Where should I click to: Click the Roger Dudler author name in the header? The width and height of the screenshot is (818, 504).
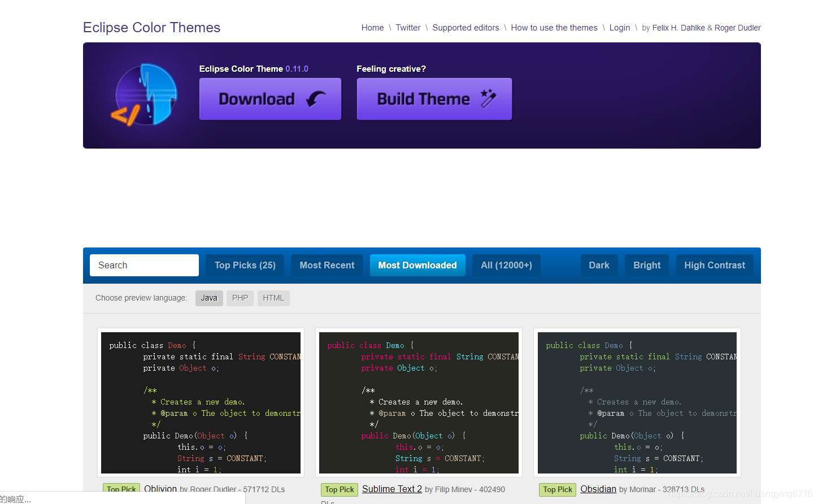[x=737, y=28]
